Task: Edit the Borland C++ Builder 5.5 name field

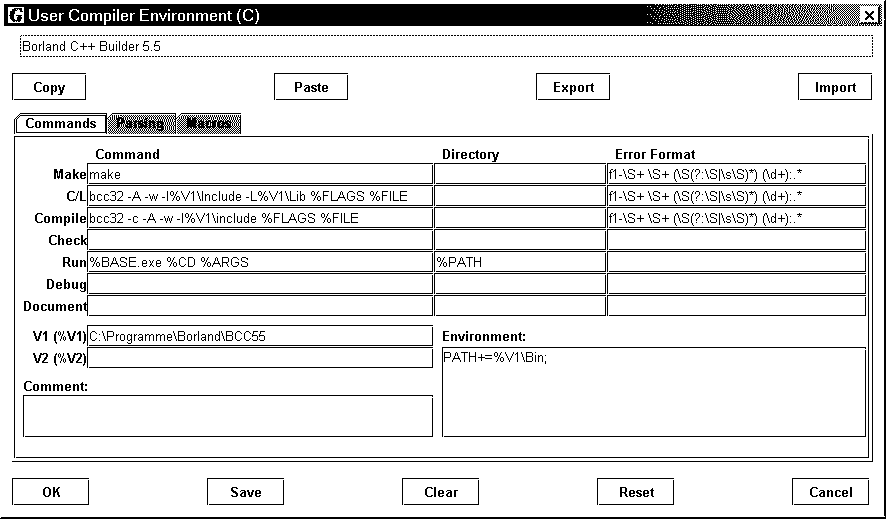Action: (446, 46)
